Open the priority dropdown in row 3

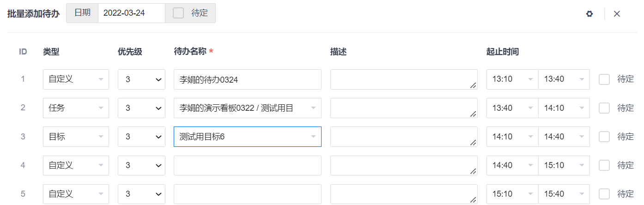click(x=141, y=137)
